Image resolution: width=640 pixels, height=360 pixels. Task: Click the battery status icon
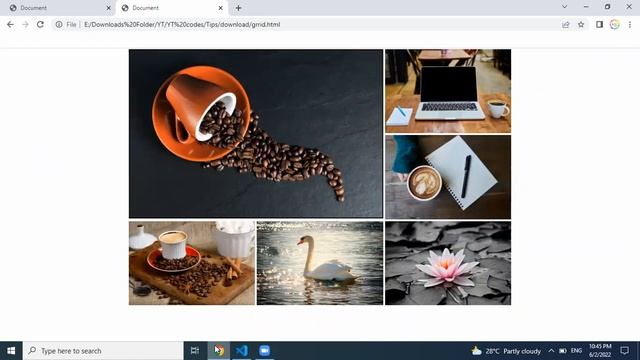pyautogui.click(x=563, y=351)
